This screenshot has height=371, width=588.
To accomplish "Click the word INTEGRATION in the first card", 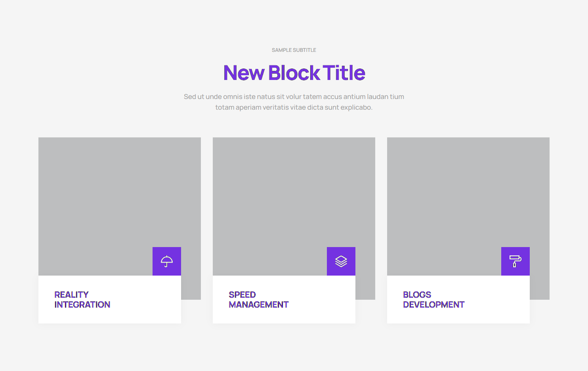I will tap(82, 304).
